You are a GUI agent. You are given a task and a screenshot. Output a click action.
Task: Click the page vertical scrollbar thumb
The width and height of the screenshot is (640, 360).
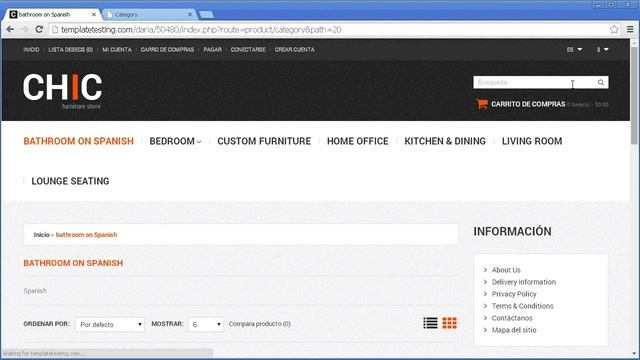tap(634, 95)
